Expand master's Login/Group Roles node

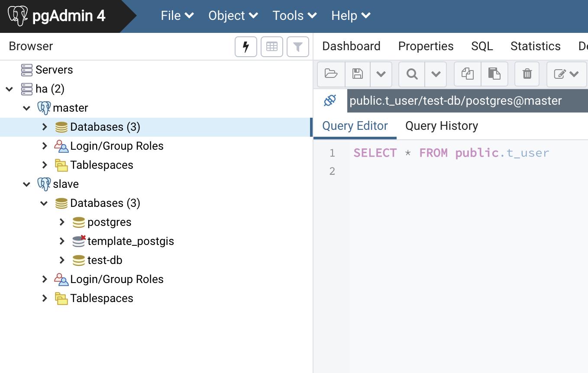(x=45, y=146)
